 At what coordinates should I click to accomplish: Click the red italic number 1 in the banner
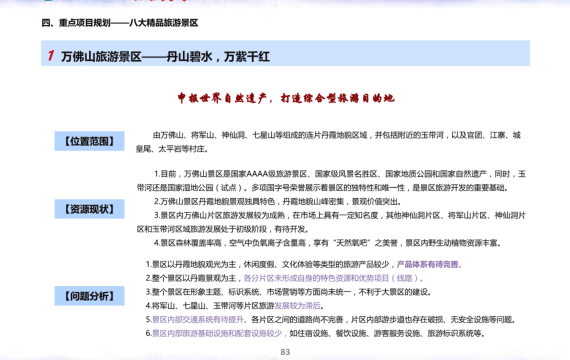pyautogui.click(x=51, y=56)
